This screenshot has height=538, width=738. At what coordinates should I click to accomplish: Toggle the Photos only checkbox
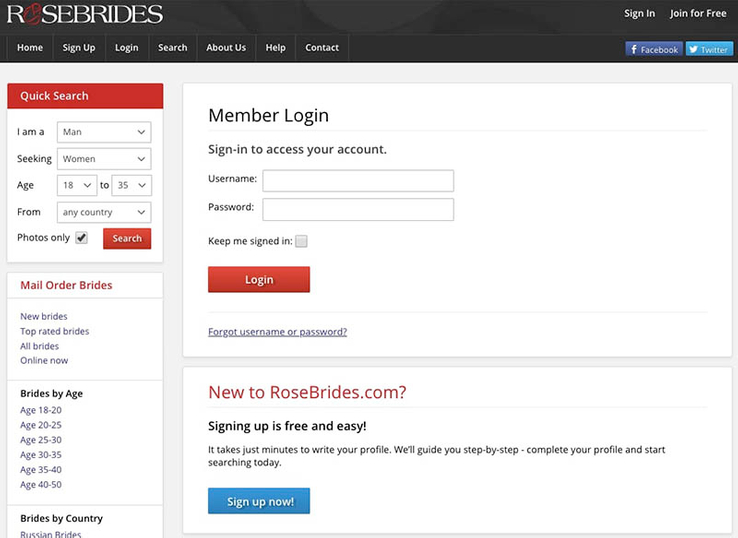[81, 238]
